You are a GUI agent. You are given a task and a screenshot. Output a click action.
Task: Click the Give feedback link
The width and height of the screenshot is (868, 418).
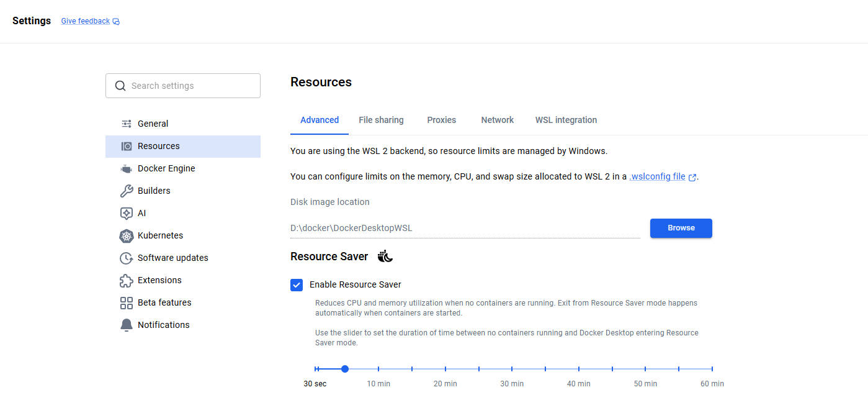click(x=86, y=21)
